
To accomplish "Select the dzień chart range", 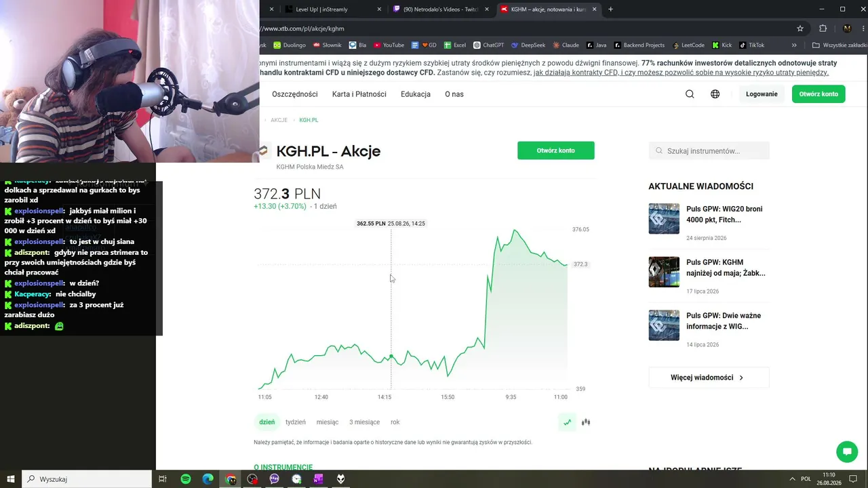I will [267, 422].
